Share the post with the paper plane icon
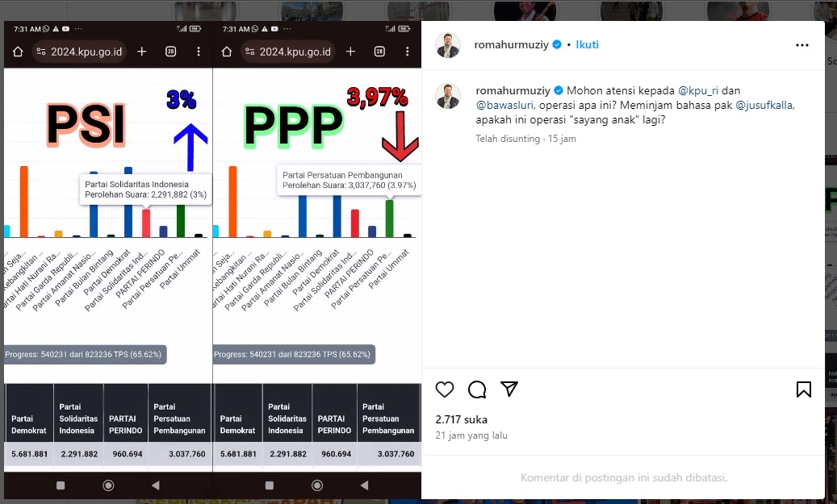This screenshot has height=504, width=837. [x=509, y=389]
